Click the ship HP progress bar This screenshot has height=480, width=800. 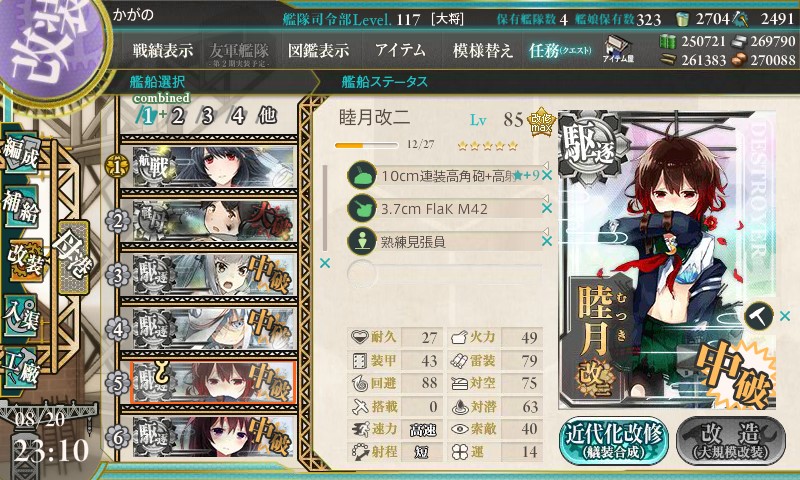point(366,145)
